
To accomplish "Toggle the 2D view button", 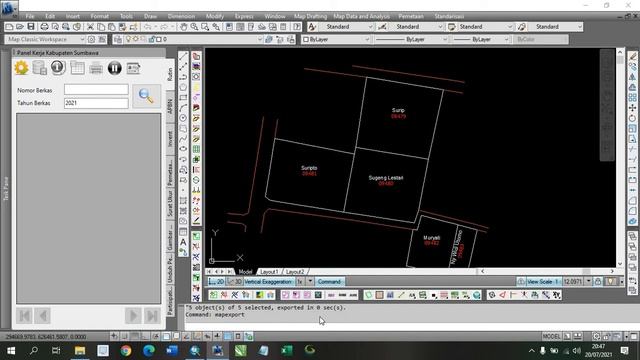I will pyautogui.click(x=217, y=282).
